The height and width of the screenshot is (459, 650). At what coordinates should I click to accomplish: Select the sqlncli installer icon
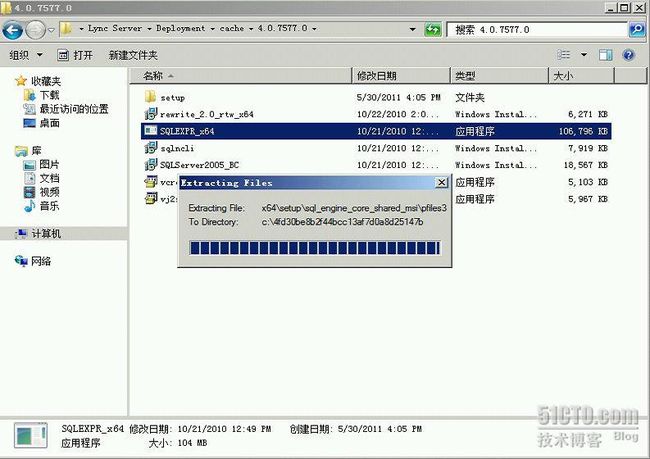150,148
